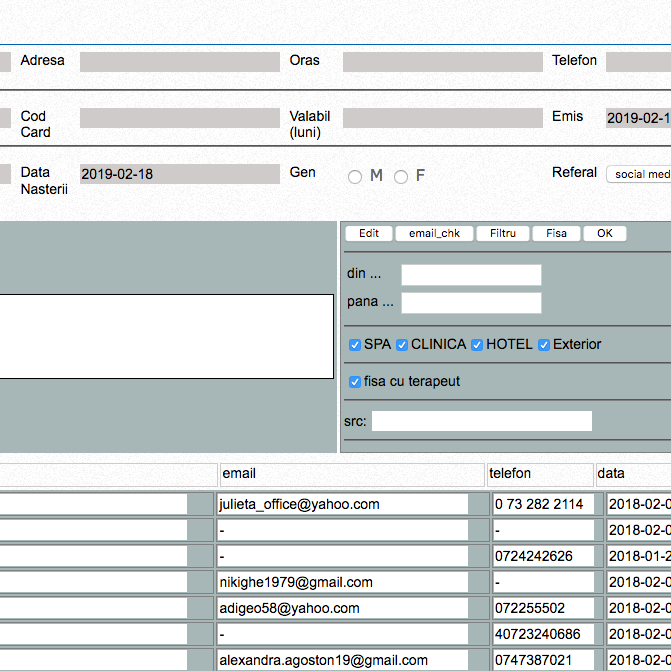Click the Cod Card input field
Viewport: 671px width, 671px height.
179,118
